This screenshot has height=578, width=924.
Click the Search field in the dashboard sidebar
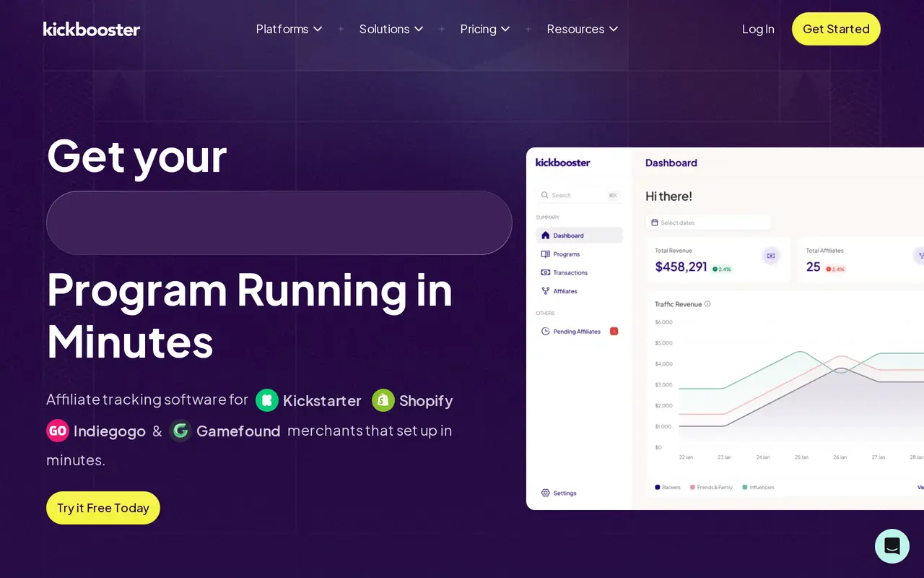(580, 195)
